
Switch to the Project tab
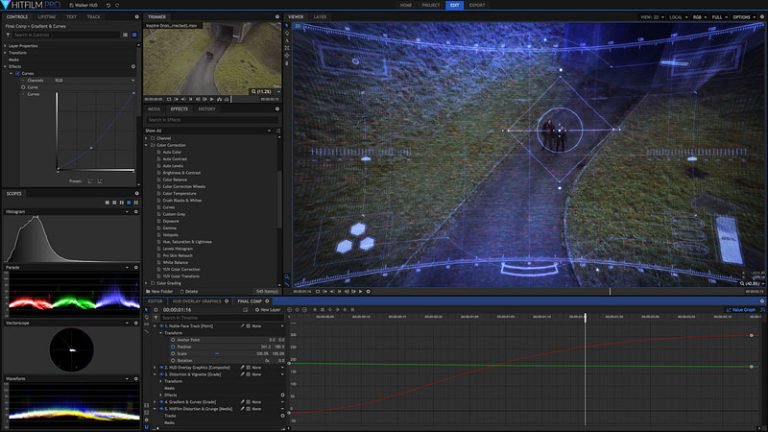[x=431, y=5]
